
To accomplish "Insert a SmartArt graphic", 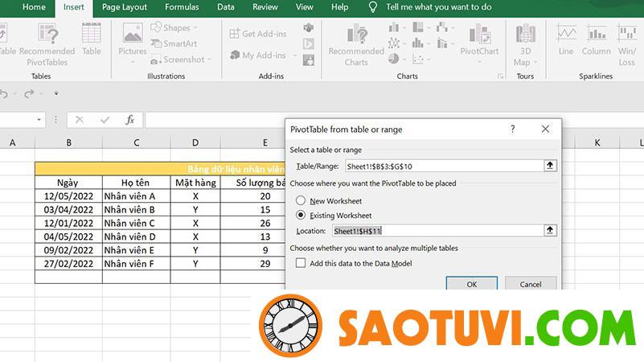I will (174, 43).
